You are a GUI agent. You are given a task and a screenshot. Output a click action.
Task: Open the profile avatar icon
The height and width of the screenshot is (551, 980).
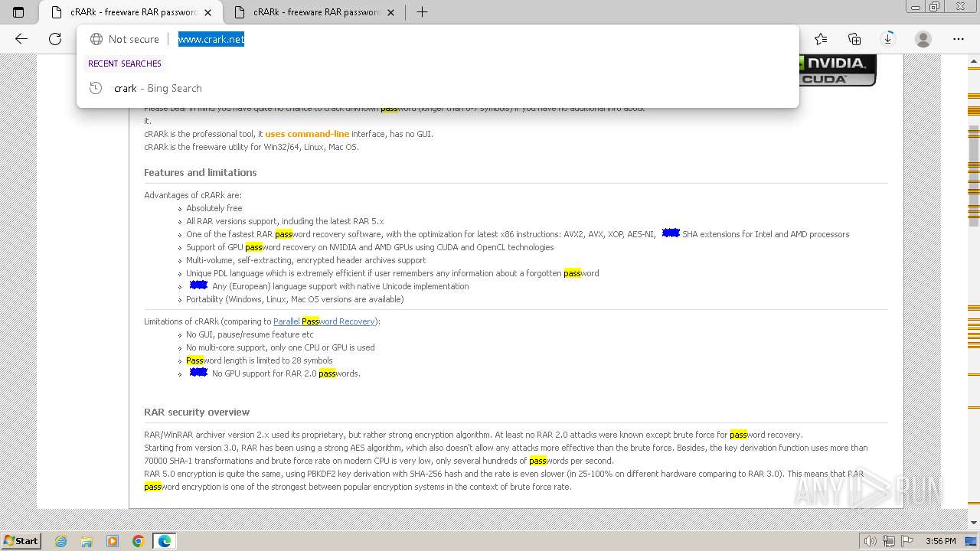tap(923, 39)
